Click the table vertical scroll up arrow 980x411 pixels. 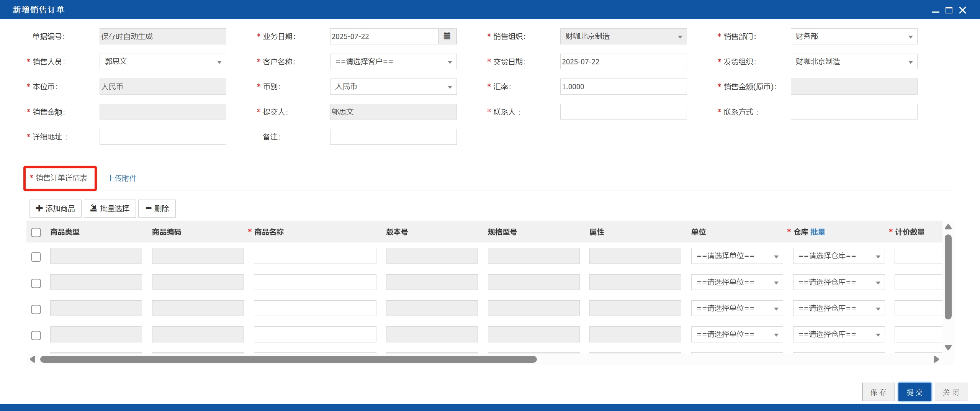click(948, 227)
